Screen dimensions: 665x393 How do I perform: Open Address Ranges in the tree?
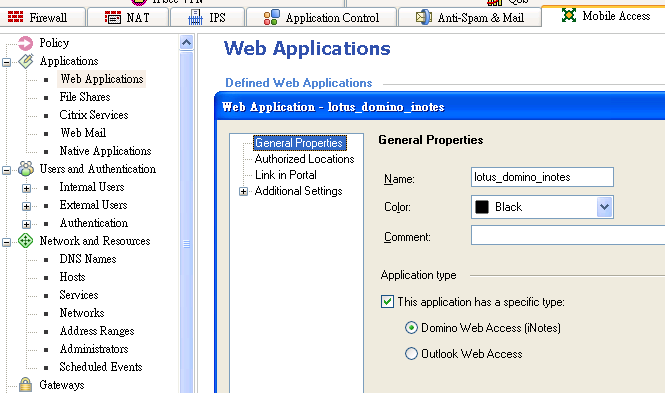tap(97, 331)
